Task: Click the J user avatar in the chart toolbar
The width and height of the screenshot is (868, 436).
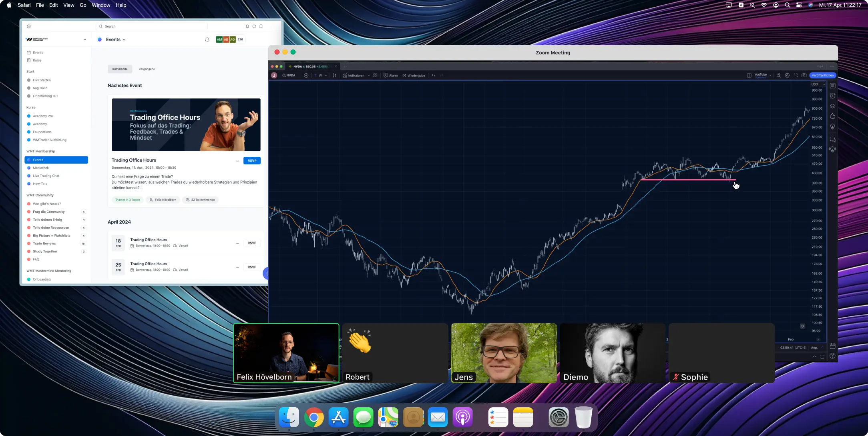Action: 274,75
